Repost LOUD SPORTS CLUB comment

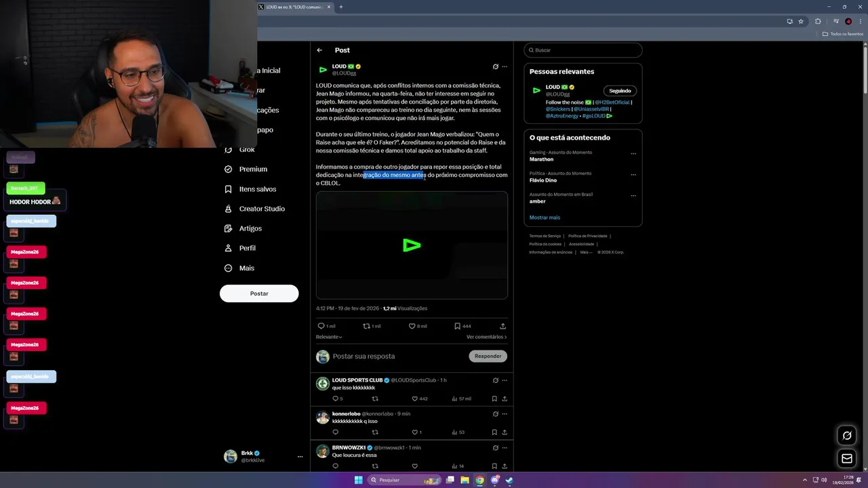[375, 399]
